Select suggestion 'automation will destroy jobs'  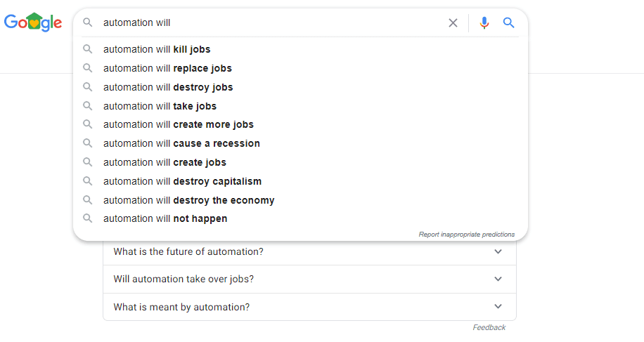pyautogui.click(x=168, y=87)
